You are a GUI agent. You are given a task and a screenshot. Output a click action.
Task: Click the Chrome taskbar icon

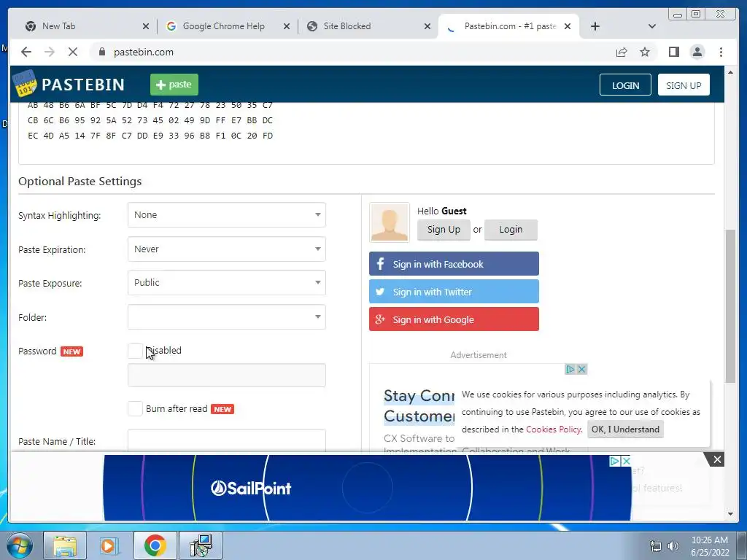[x=155, y=545]
